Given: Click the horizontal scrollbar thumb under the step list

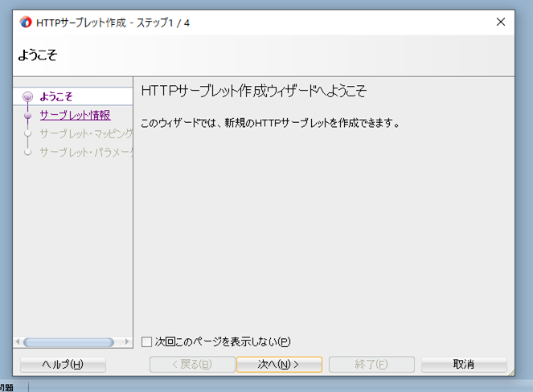Looking at the screenshot, I should [68, 342].
